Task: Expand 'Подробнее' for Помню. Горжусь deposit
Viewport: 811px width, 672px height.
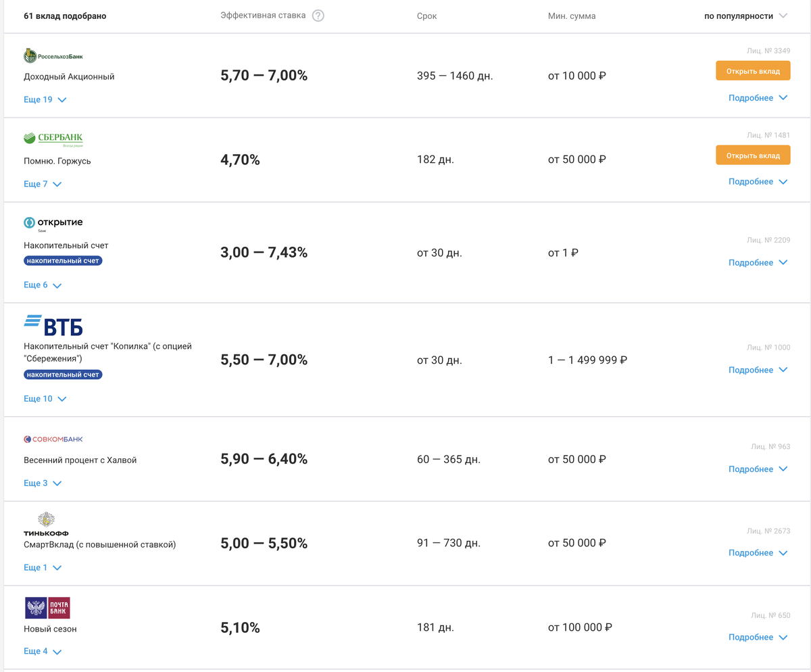Action: pos(758,182)
